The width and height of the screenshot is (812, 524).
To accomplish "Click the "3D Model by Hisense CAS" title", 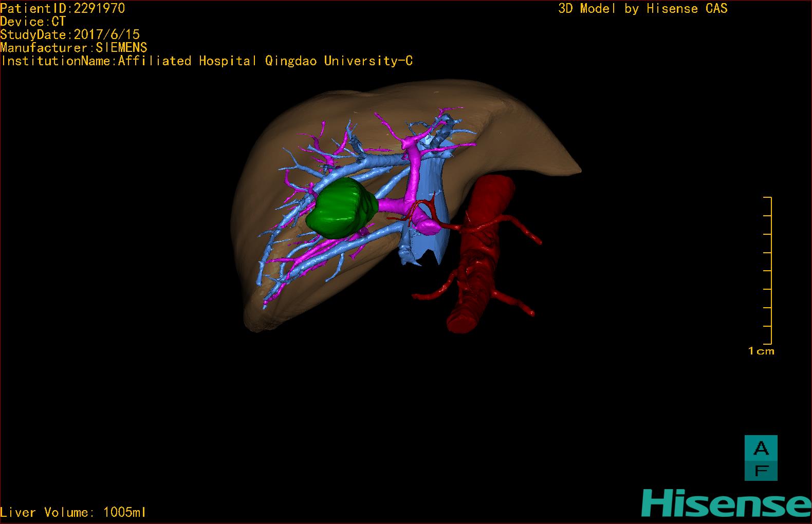I will pyautogui.click(x=642, y=9).
